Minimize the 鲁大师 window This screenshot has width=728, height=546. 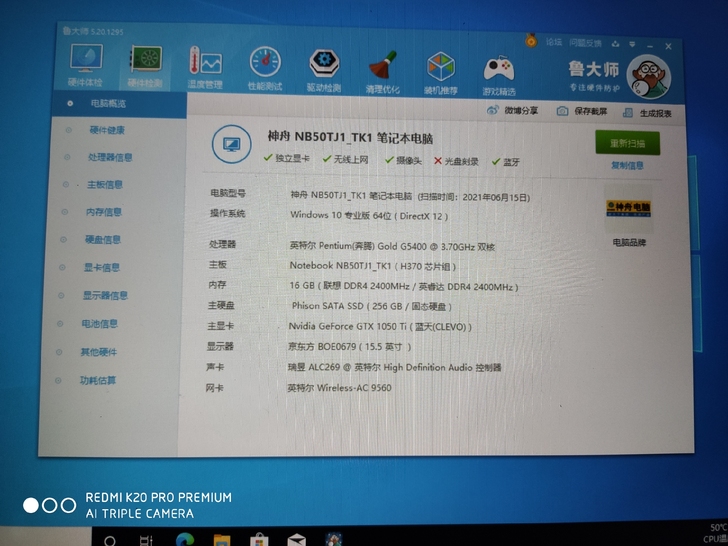650,46
